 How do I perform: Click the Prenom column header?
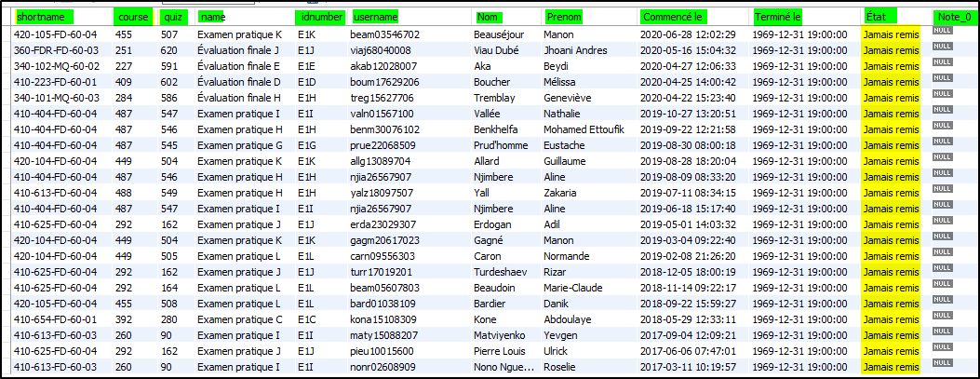[564, 17]
